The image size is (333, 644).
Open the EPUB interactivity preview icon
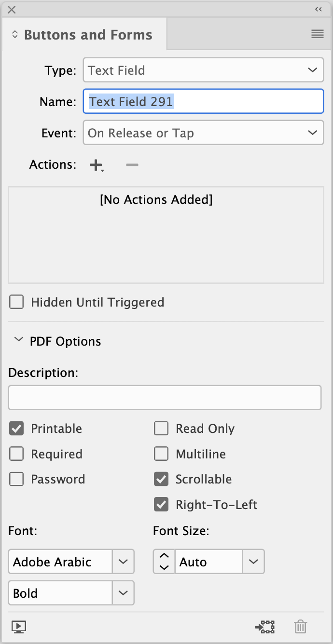pos(19,627)
